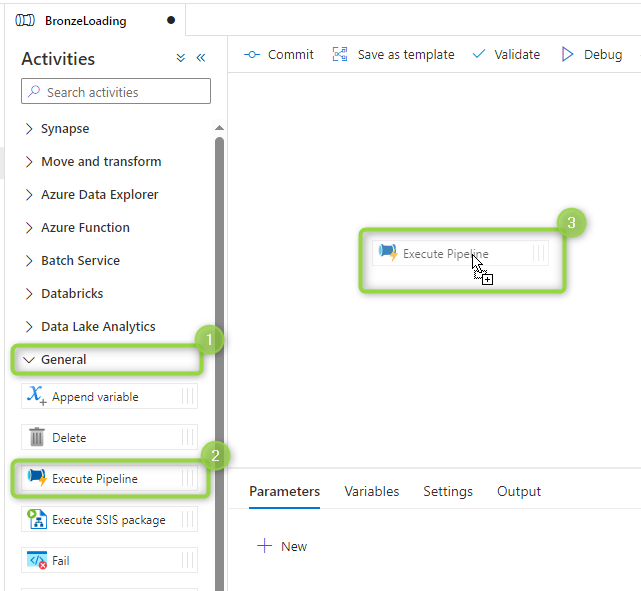This screenshot has height=591, width=641.
Task: Validate the pipeline
Action: coord(507,54)
